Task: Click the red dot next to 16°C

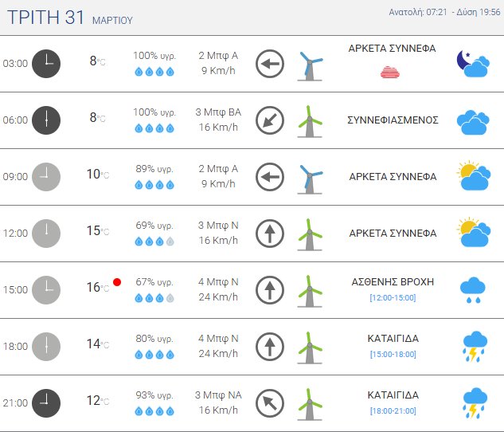Action: [x=117, y=282]
